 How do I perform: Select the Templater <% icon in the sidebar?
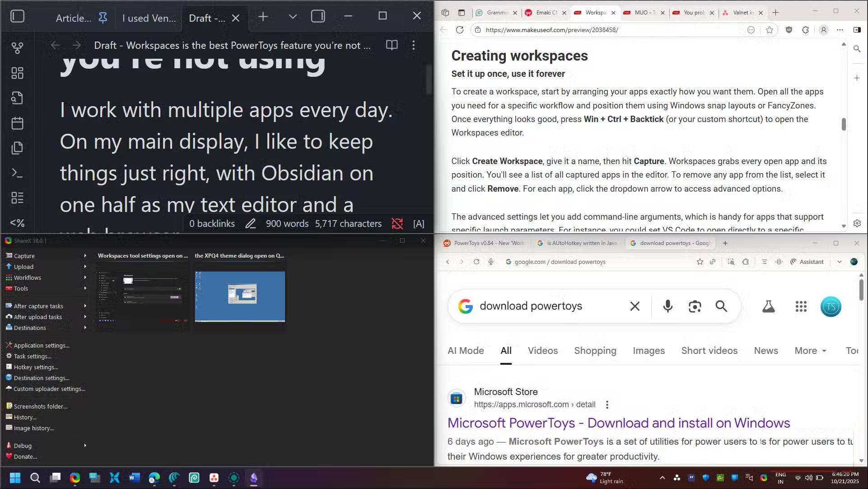17,223
